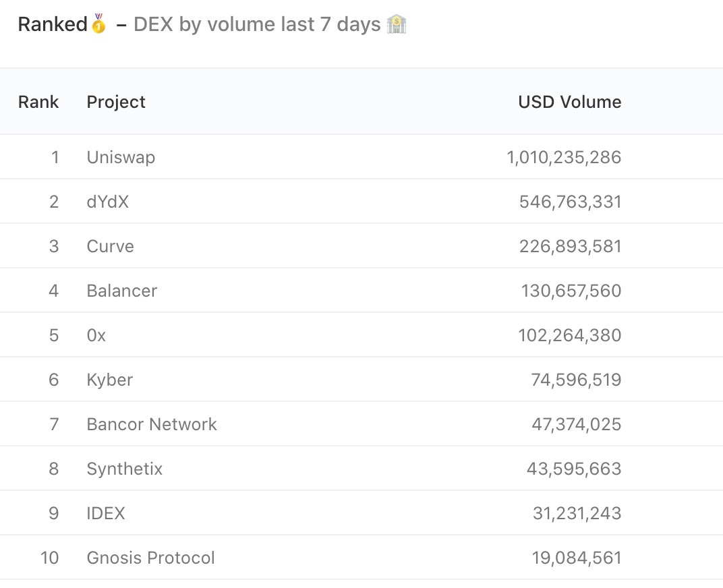Image resolution: width=723 pixels, height=588 pixels.
Task: Sort by the USD Volume column header
Action: (570, 102)
